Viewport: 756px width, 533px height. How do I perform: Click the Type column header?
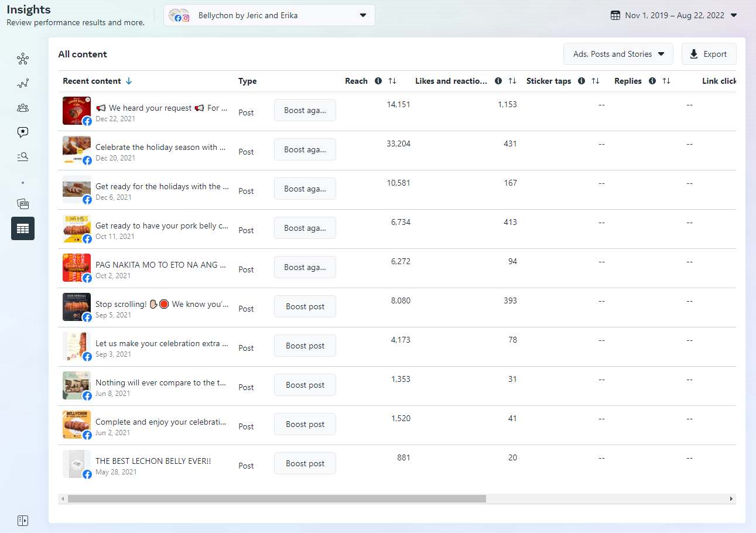coord(248,81)
